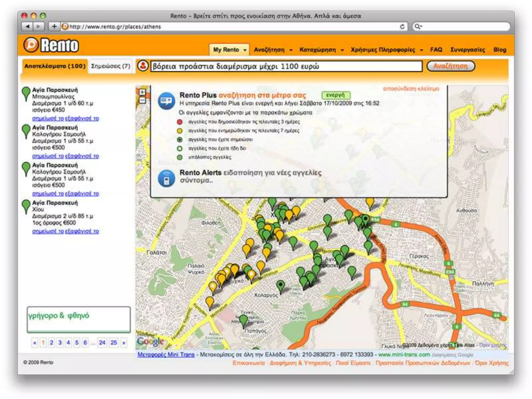Viewport: 532px width, 399px height.
Task: Click the browser reload page icon
Action: click(x=402, y=26)
